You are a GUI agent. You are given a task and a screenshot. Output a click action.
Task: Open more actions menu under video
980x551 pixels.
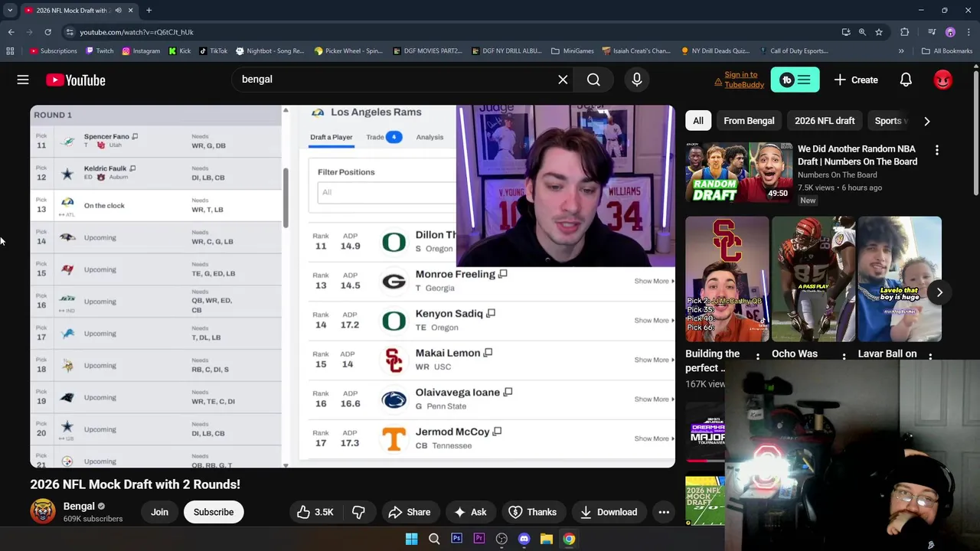[x=664, y=512]
